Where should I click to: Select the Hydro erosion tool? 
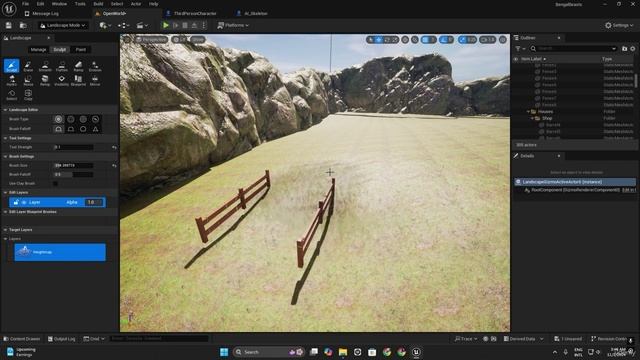[x=11, y=80]
